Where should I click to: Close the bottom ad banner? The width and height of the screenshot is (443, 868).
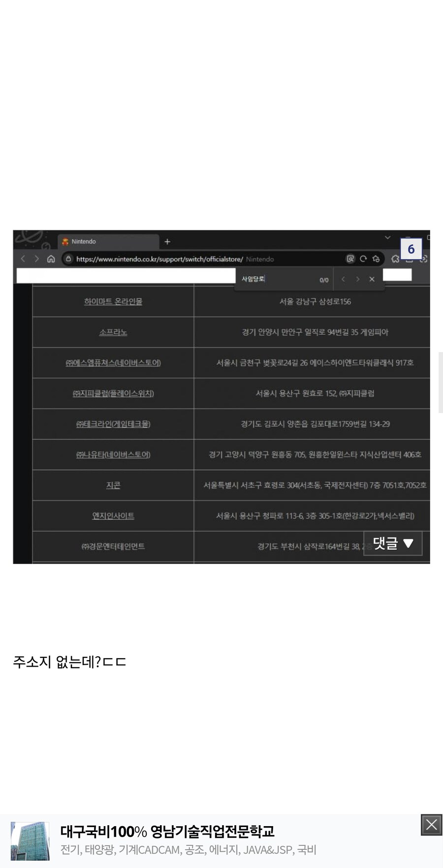[431, 825]
